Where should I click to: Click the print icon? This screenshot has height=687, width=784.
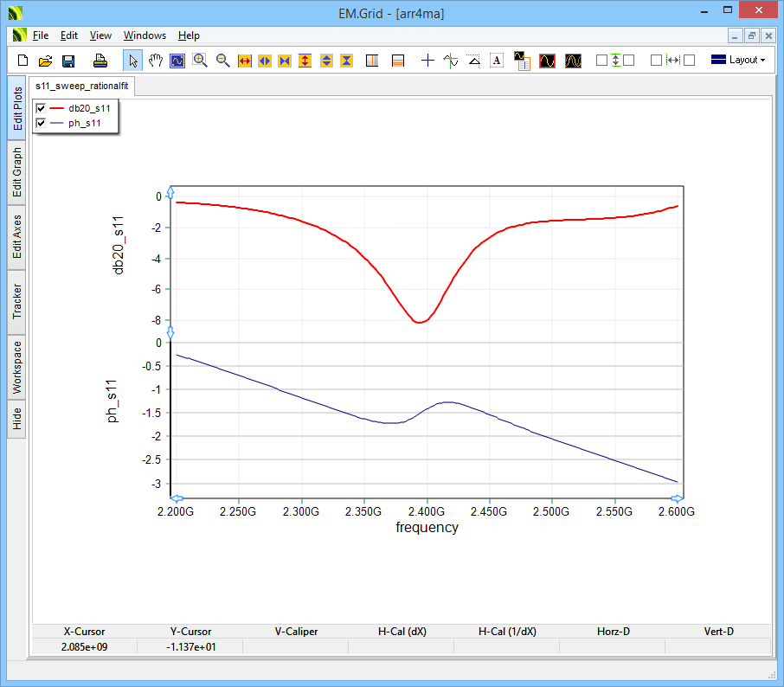100,61
